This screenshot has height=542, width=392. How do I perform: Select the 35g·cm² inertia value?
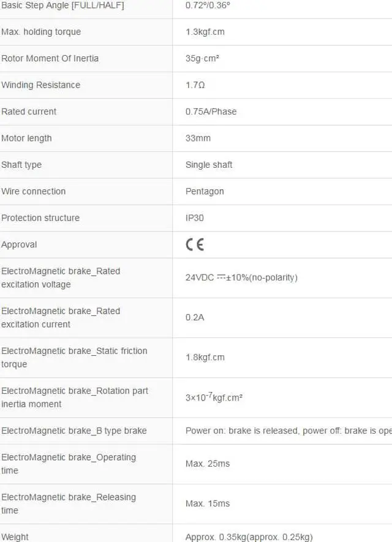coord(203,58)
